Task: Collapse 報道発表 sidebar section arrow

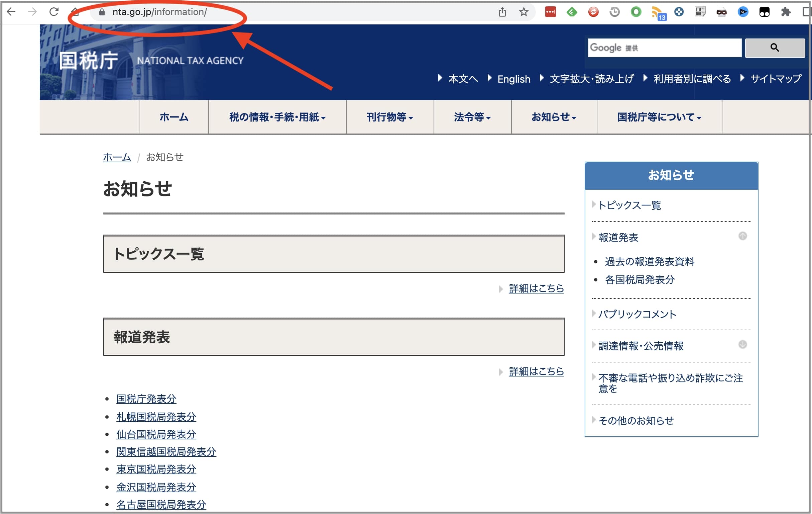Action: pyautogui.click(x=742, y=236)
